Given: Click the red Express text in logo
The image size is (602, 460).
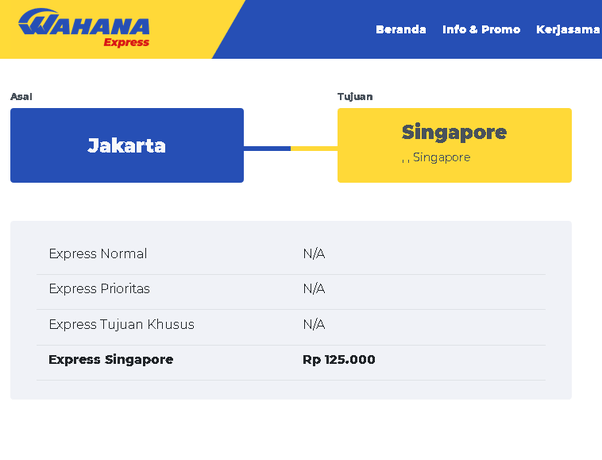Looking at the screenshot, I should click(x=126, y=42).
